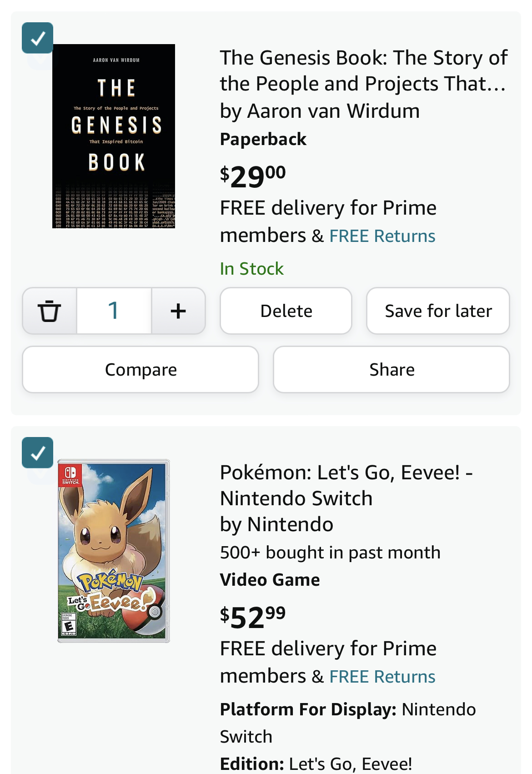The width and height of the screenshot is (532, 774).
Task: Click The Genesis Book product title
Action: tap(363, 70)
